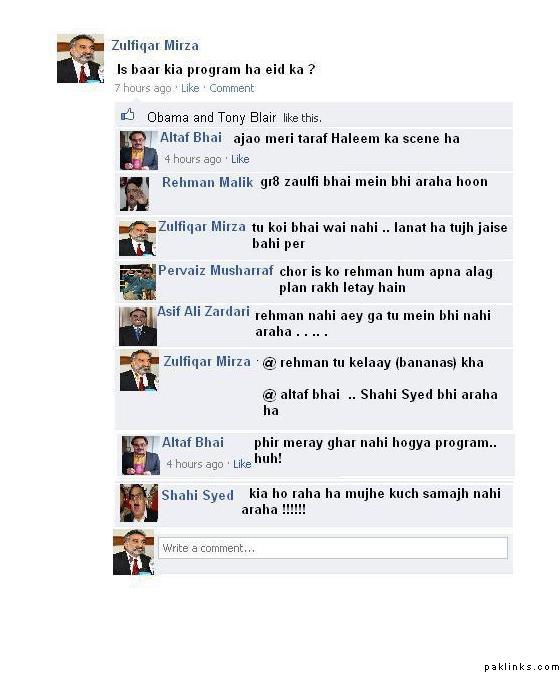Click Pervaiz Musharraf's avatar thumbnail
This screenshot has height=673, width=560.
(137, 282)
